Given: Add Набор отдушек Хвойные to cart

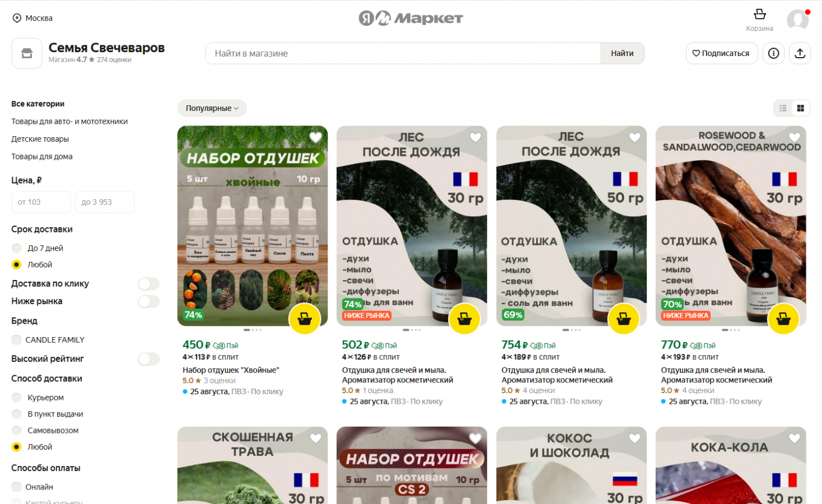Looking at the screenshot, I should coord(305,319).
